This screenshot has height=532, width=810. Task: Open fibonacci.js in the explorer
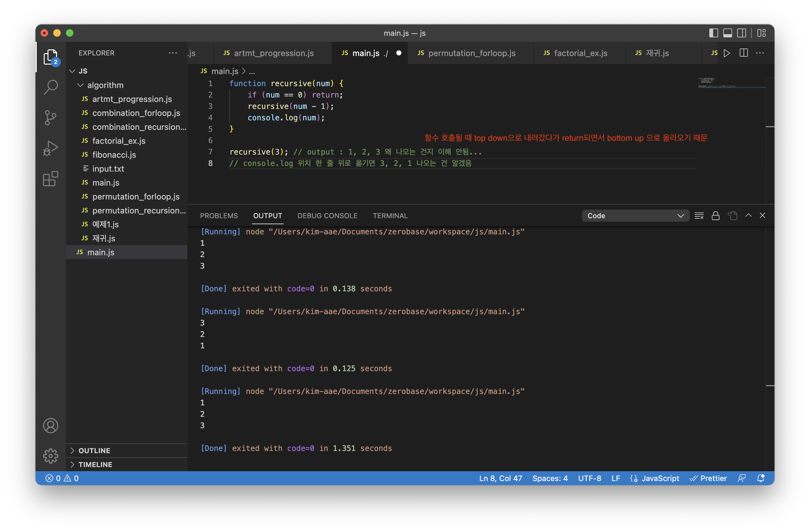click(x=114, y=155)
